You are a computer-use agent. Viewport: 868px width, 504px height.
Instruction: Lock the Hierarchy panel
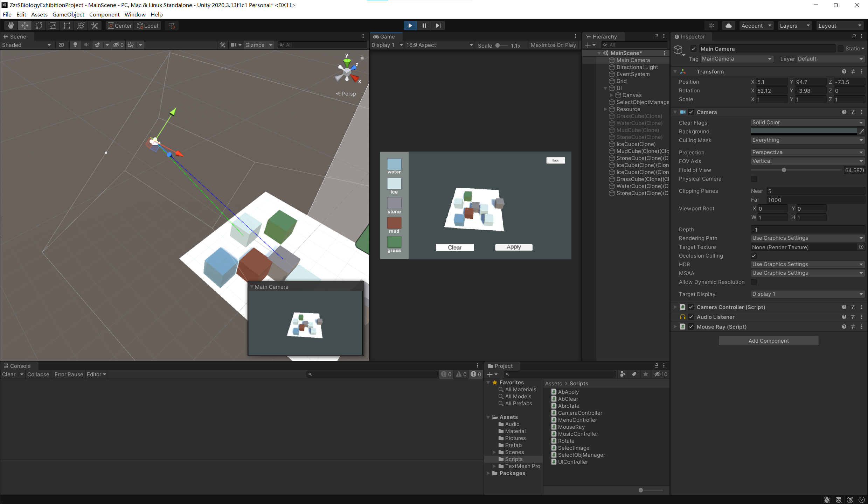click(x=657, y=36)
